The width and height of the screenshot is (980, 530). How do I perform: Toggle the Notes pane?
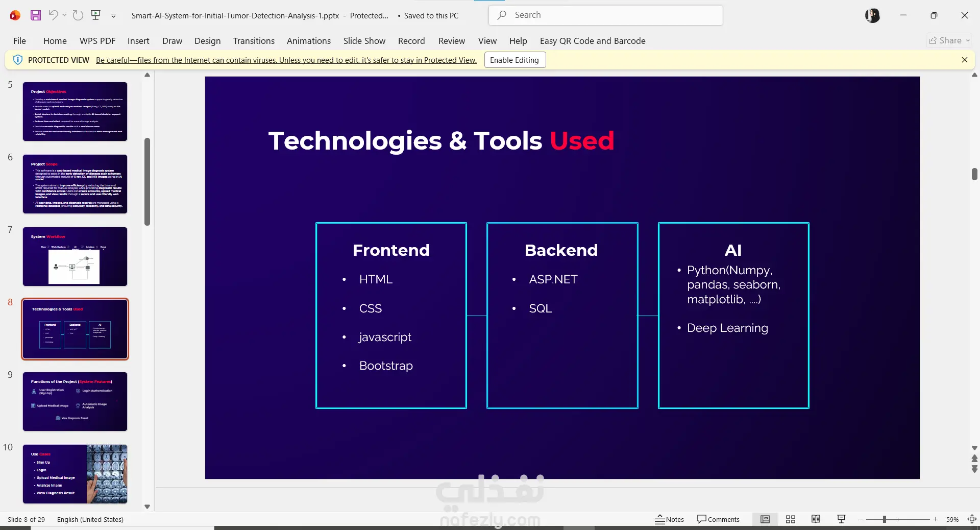(x=670, y=519)
